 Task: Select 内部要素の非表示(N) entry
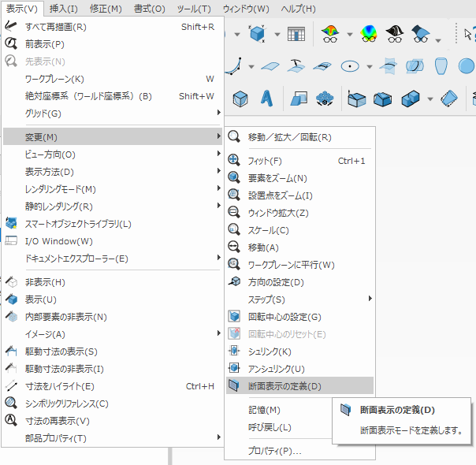point(113,317)
